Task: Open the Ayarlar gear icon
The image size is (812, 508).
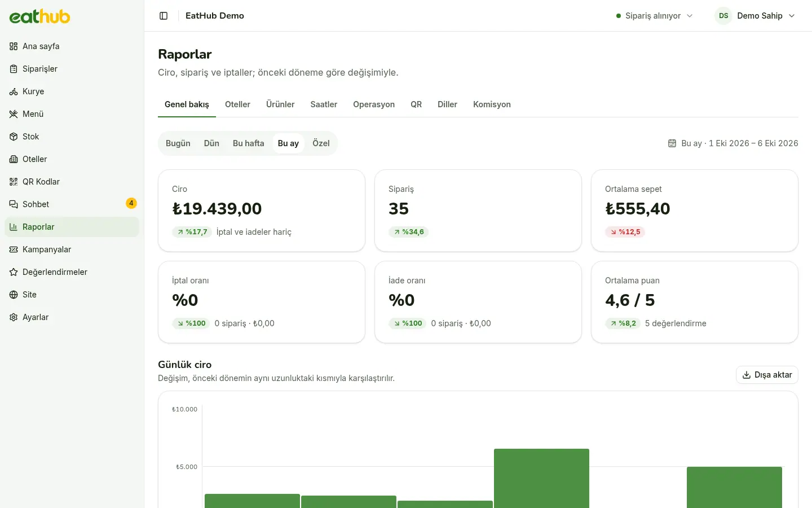Action: coord(14,317)
